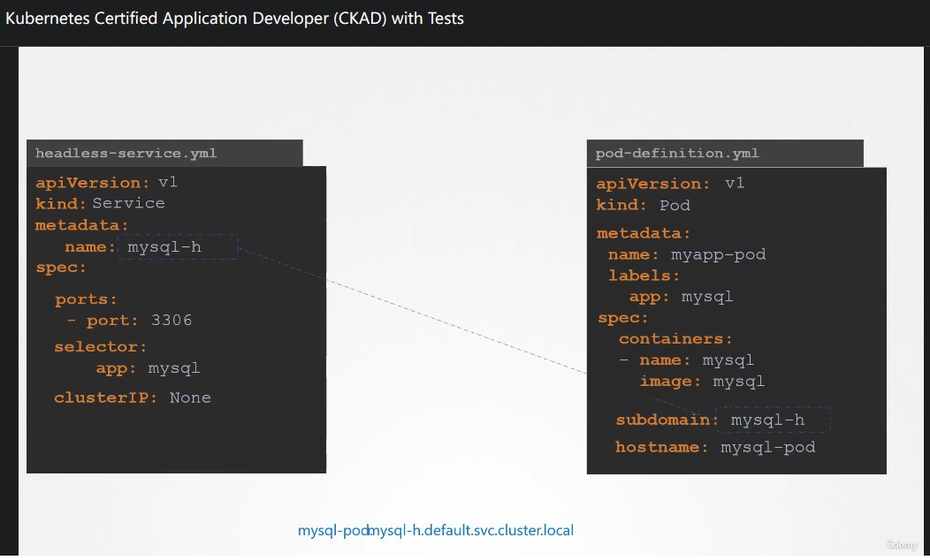
Task: Click the subdomain value mysql-h
Action: [x=767, y=420]
